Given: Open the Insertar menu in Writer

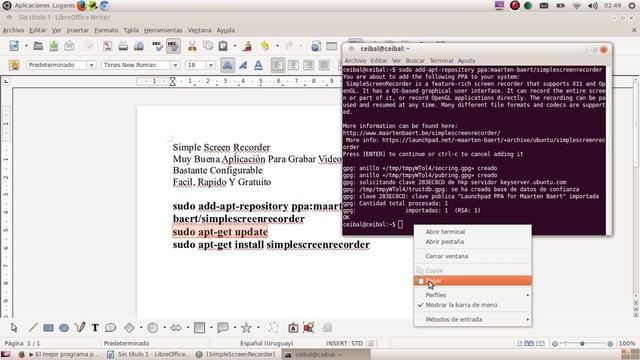Looking at the screenshot, I should click(x=78, y=30).
